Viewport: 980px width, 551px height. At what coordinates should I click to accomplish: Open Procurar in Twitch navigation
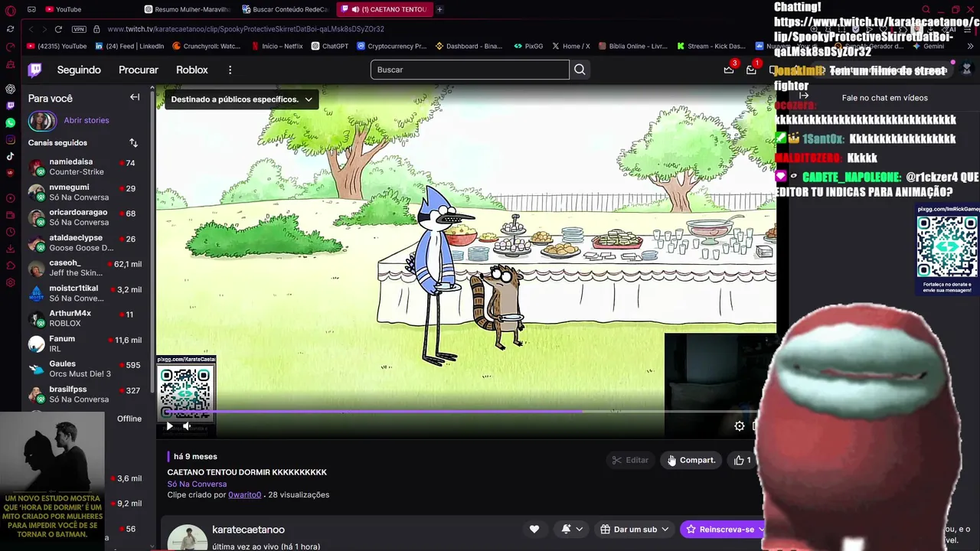[139, 70]
